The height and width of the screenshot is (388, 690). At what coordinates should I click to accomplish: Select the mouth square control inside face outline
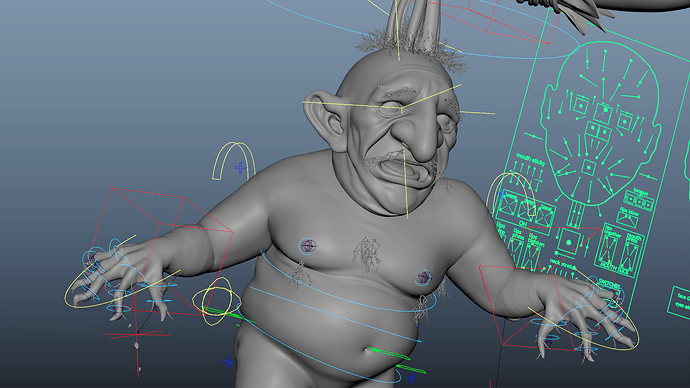588,168
